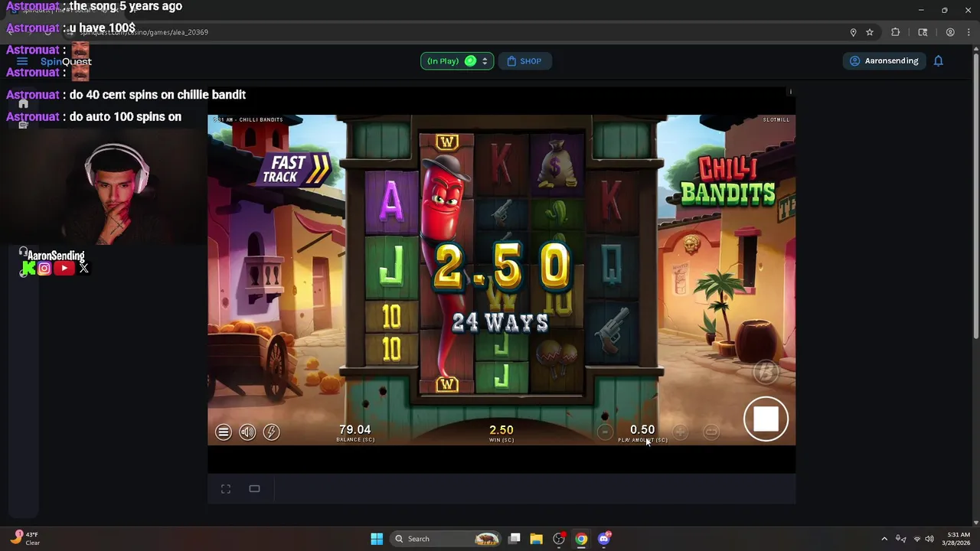Click the YouTube icon in stream overlay

[64, 268]
